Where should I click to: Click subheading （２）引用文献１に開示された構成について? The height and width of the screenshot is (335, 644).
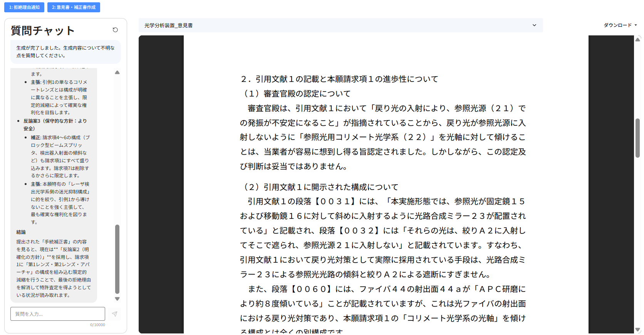(x=319, y=187)
